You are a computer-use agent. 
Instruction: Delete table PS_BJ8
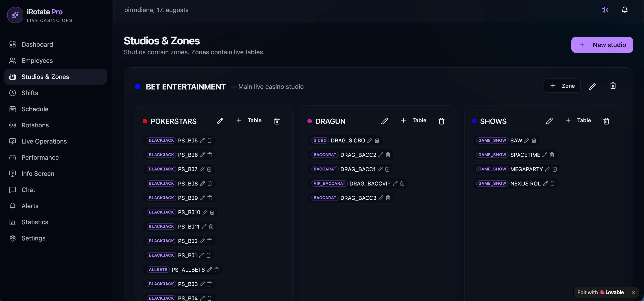pos(210,183)
